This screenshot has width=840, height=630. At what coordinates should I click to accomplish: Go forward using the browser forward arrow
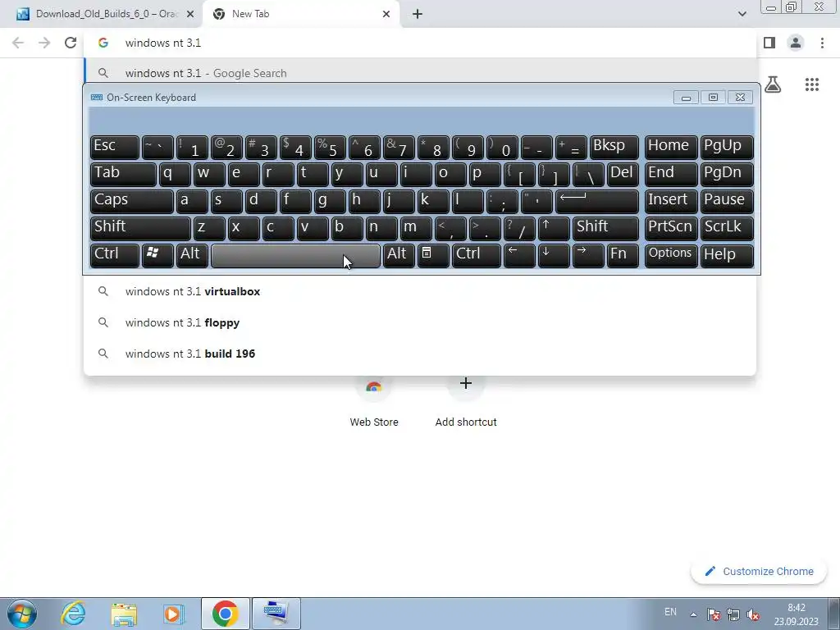click(44, 43)
